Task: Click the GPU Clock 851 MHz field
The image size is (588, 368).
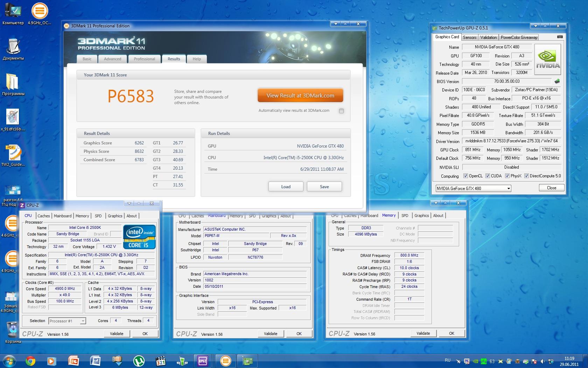Action: tap(472, 150)
